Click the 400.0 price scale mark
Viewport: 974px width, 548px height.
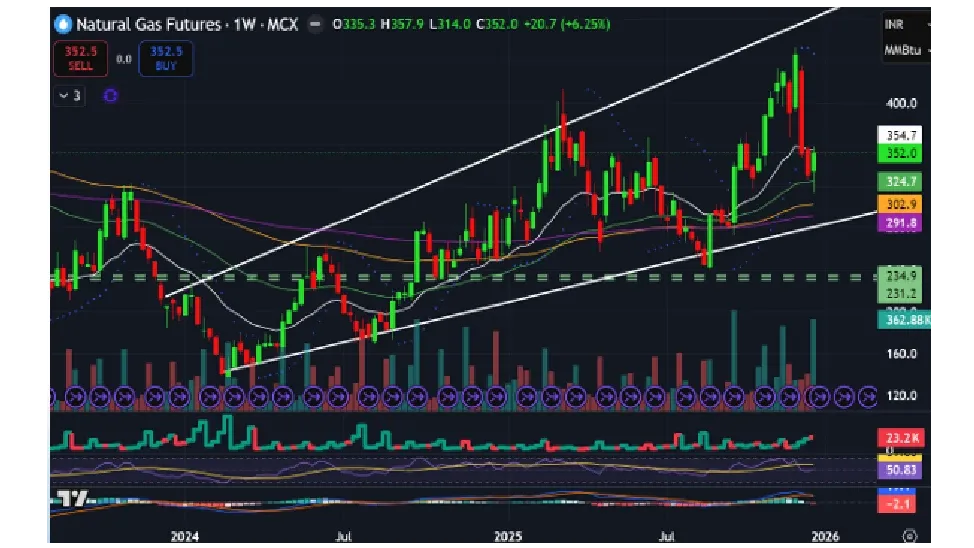[x=900, y=103]
